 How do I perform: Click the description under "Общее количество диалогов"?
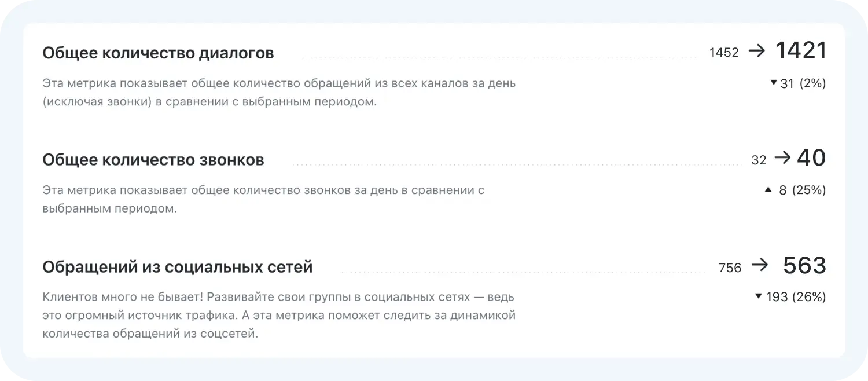pos(279,93)
